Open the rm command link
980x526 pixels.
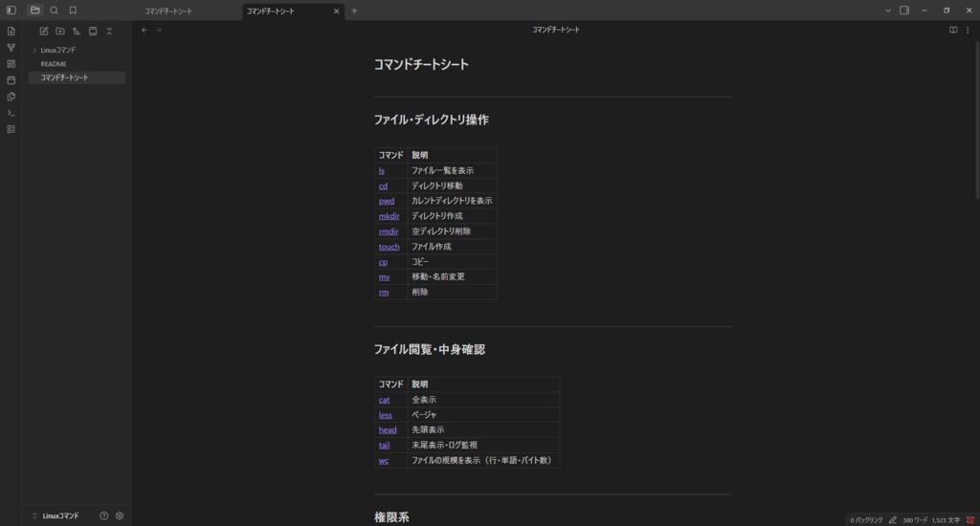click(384, 293)
